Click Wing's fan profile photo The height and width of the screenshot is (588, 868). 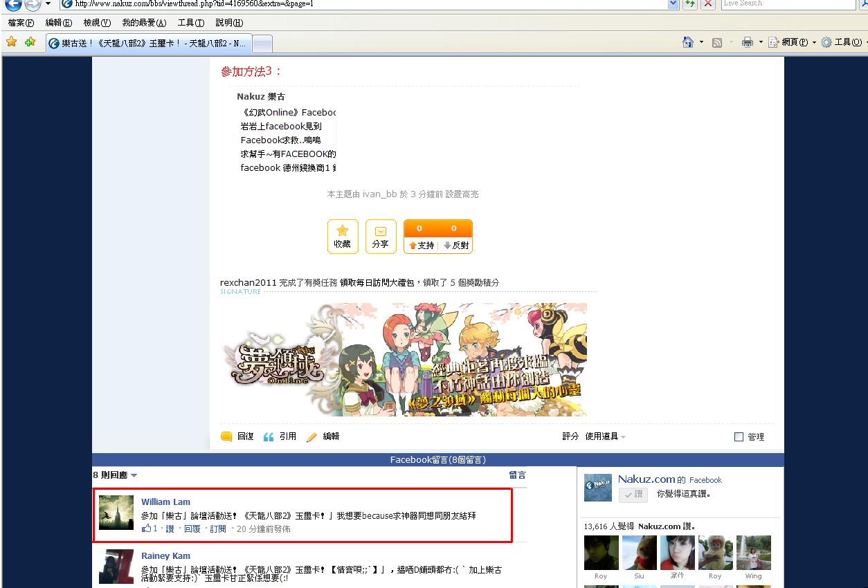(x=753, y=553)
